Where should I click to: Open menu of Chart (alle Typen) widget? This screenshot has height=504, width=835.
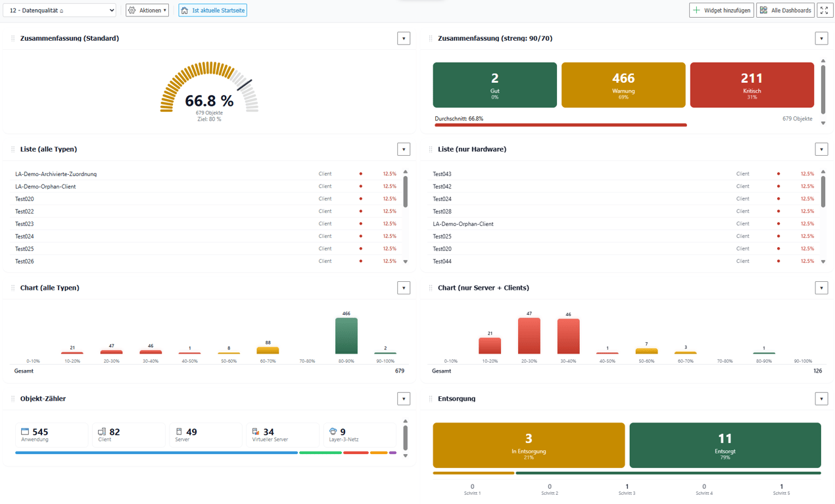point(404,288)
